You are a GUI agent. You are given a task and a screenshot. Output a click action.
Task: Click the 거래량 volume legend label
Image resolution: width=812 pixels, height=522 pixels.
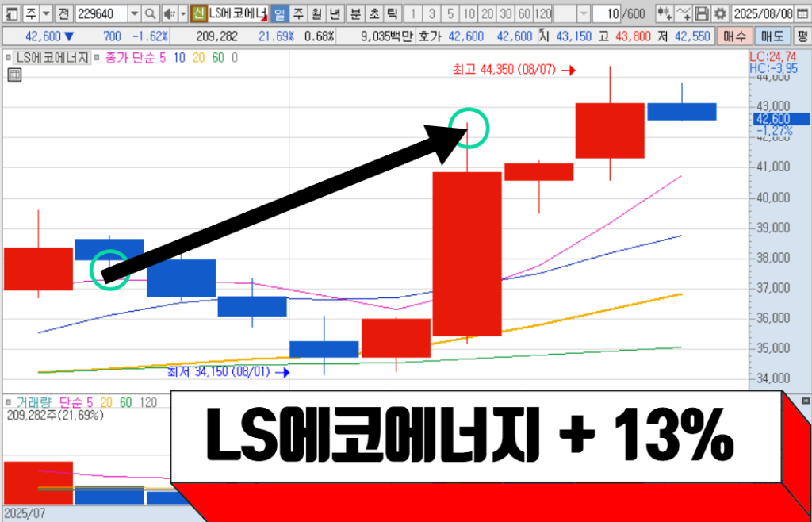(x=34, y=402)
